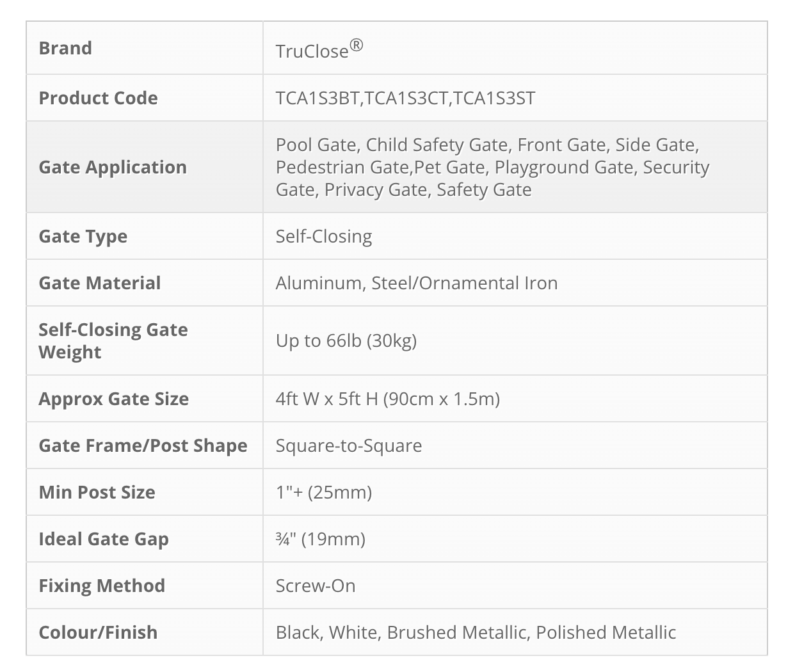Select the Square-to-Square value
Viewport: 795px width, 672px height.
pyautogui.click(x=349, y=445)
